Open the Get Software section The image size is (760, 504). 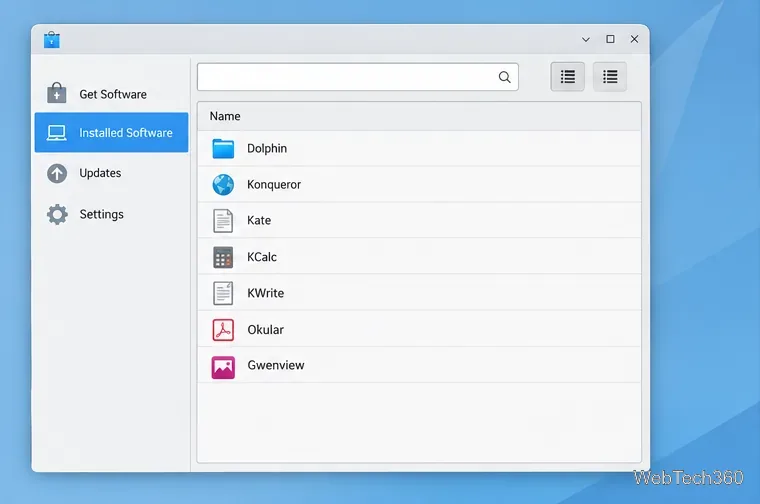[111, 94]
